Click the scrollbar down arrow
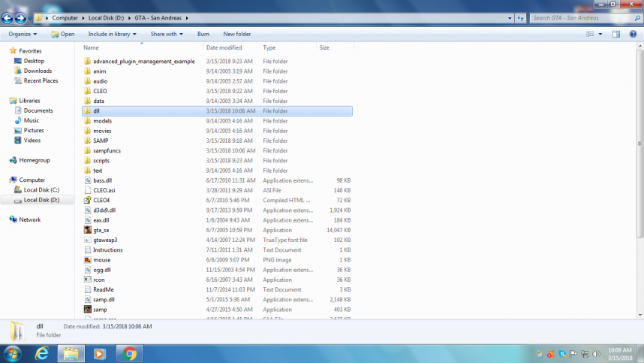This screenshot has height=363, width=644. click(x=639, y=316)
